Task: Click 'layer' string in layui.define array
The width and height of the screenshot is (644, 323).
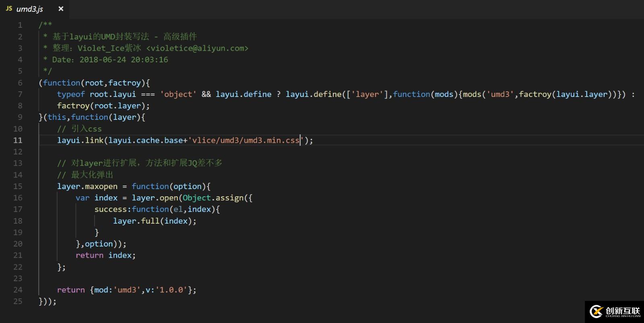Action: 367,94
